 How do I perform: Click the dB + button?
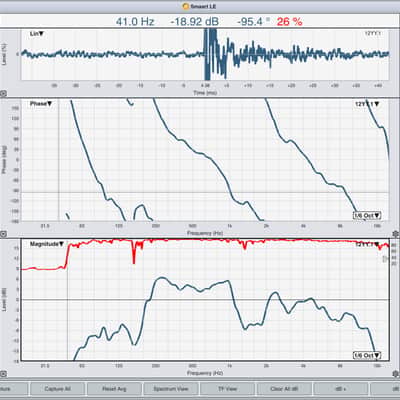[x=341, y=389]
